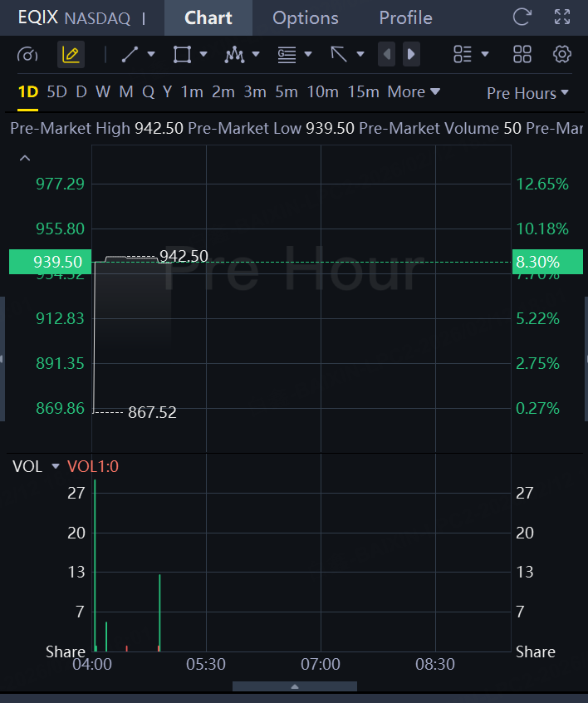This screenshot has width=588, height=703.
Task: Expand the line tool dropdown arrow
Action: (x=151, y=54)
